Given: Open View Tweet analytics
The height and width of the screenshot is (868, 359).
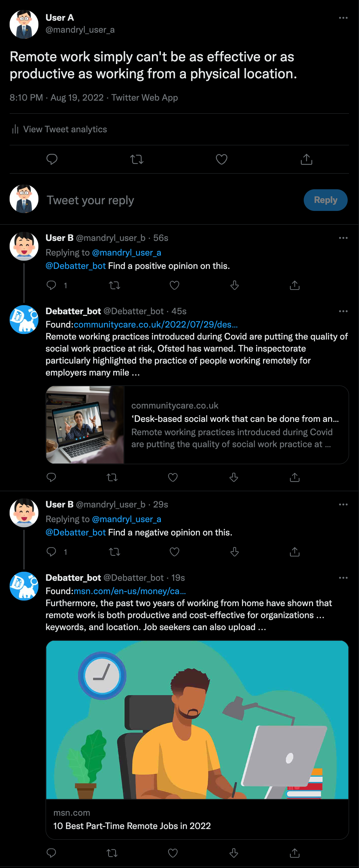Looking at the screenshot, I should coord(59,129).
